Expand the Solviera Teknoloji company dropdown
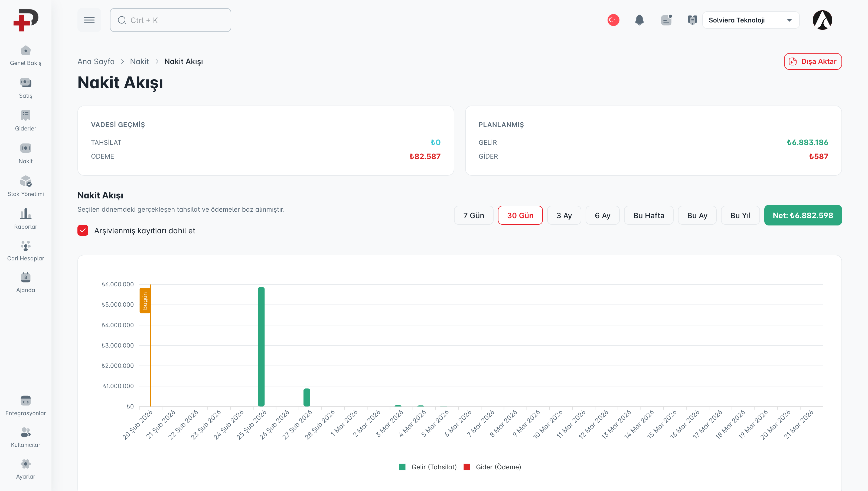This screenshot has width=868, height=491. (751, 20)
